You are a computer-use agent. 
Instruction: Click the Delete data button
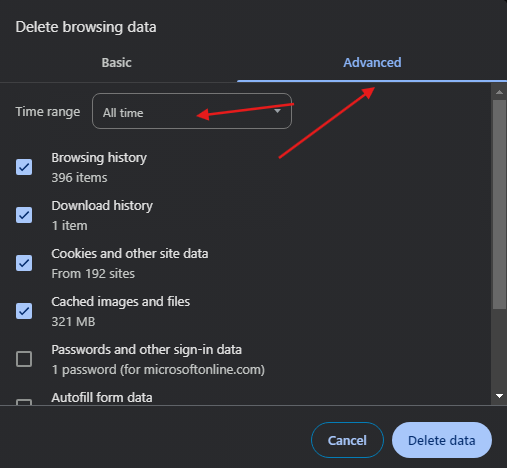coord(442,440)
